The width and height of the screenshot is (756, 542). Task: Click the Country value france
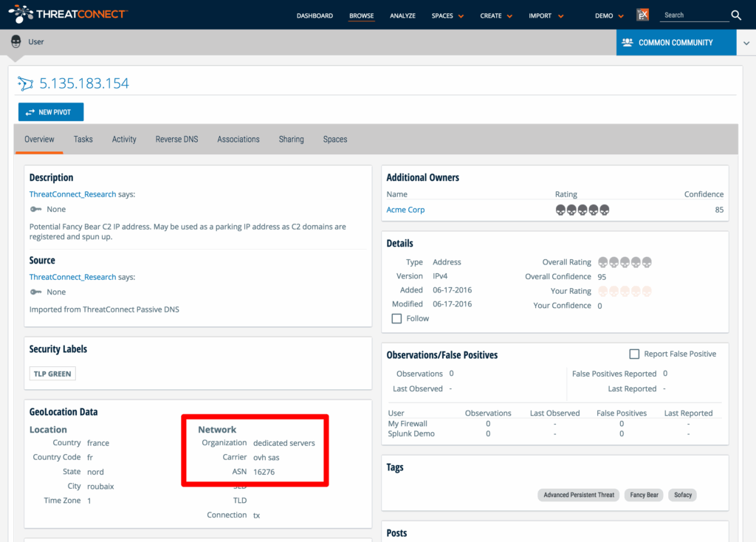click(98, 443)
